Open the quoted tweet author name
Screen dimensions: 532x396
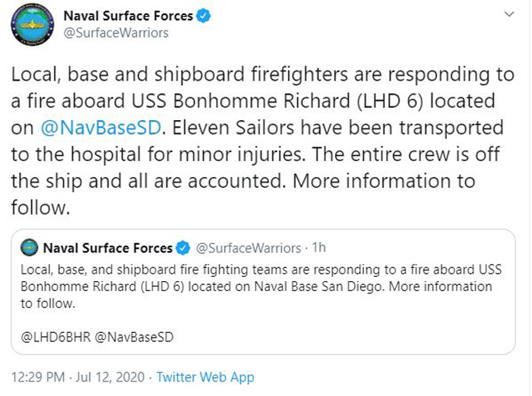click(108, 248)
